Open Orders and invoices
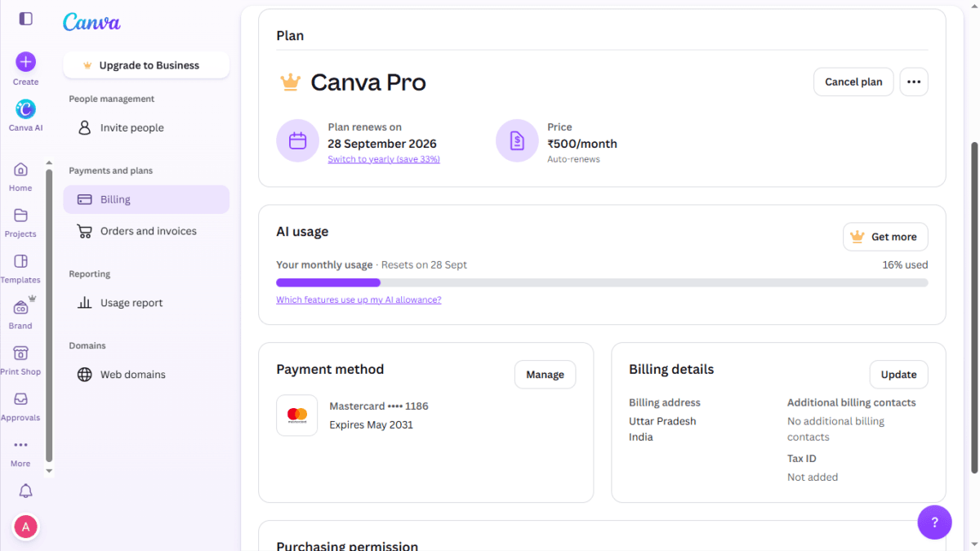Screen dimensions: 980x551 click(x=146, y=231)
